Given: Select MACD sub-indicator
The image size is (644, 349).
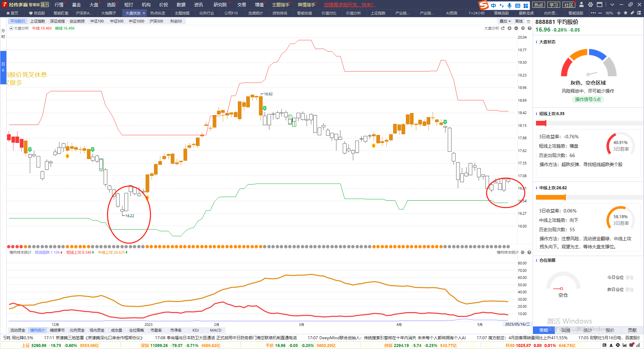Looking at the screenshot, I should click(x=216, y=330).
